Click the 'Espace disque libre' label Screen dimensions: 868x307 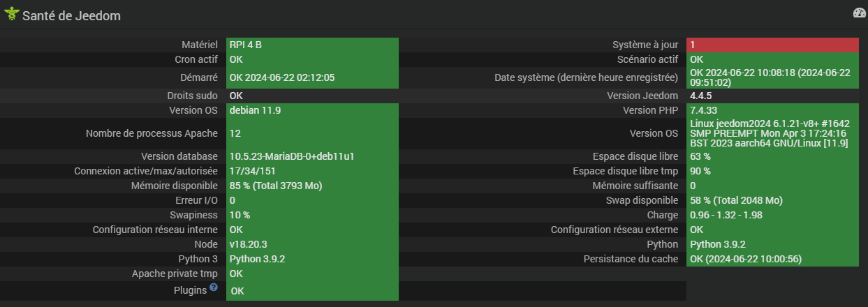(635, 156)
